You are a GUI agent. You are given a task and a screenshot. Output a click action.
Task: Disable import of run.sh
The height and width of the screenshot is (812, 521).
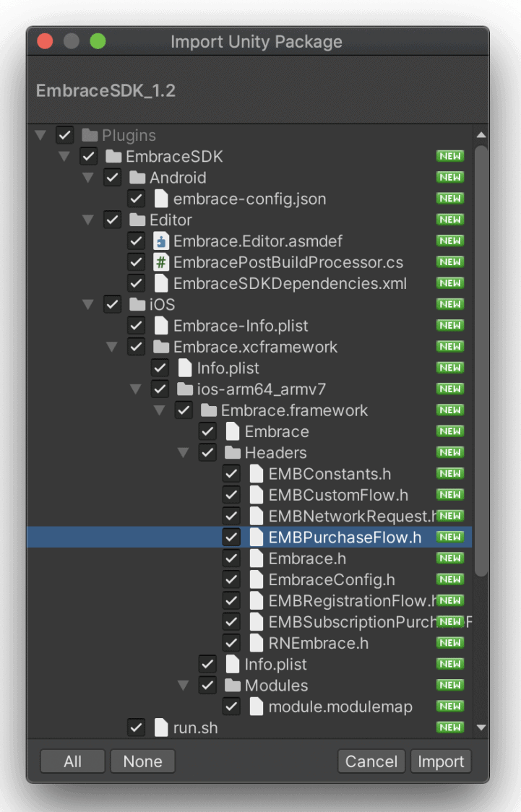137,727
